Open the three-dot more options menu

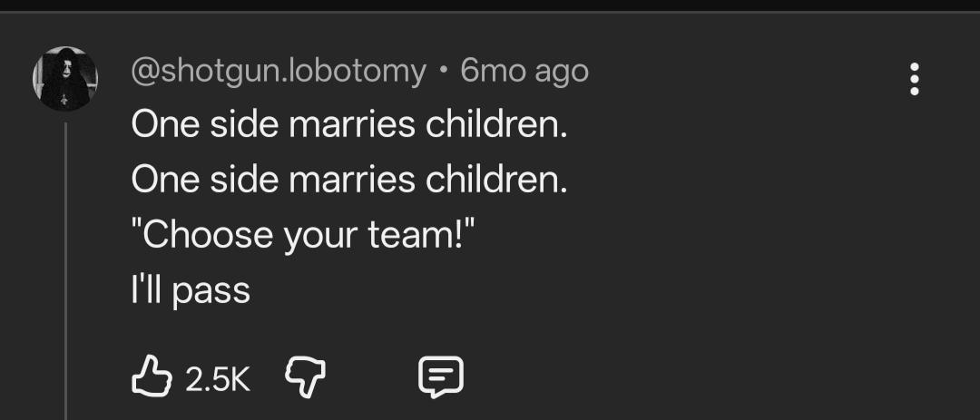pyautogui.click(x=915, y=79)
